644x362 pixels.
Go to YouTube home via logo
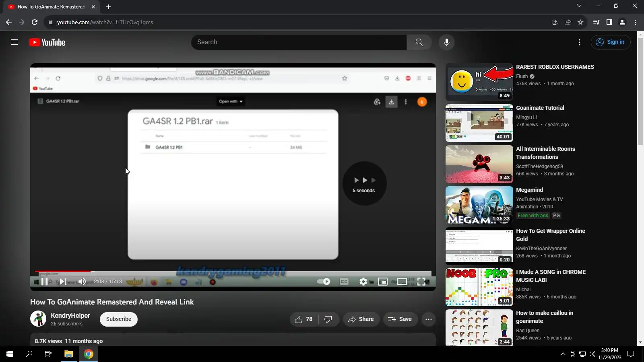47,42
